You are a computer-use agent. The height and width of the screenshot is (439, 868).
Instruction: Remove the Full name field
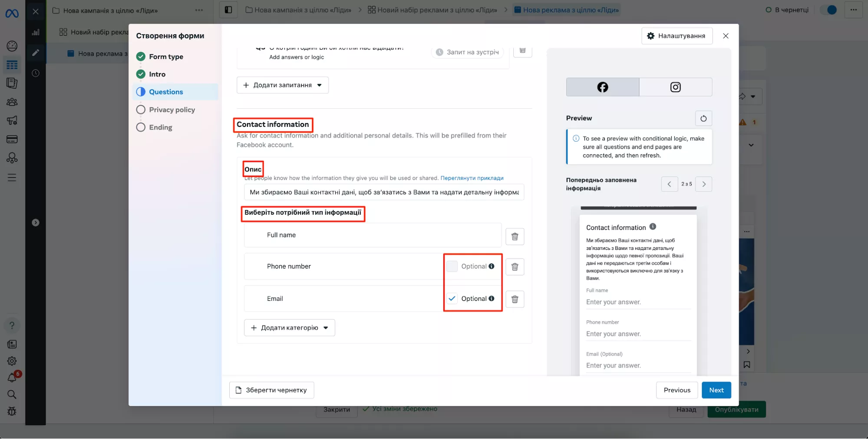point(515,236)
